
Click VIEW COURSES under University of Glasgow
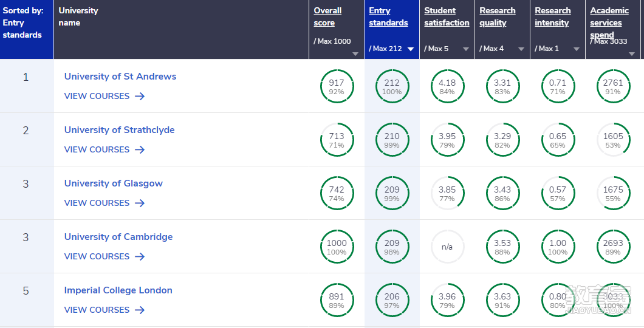pyautogui.click(x=97, y=203)
